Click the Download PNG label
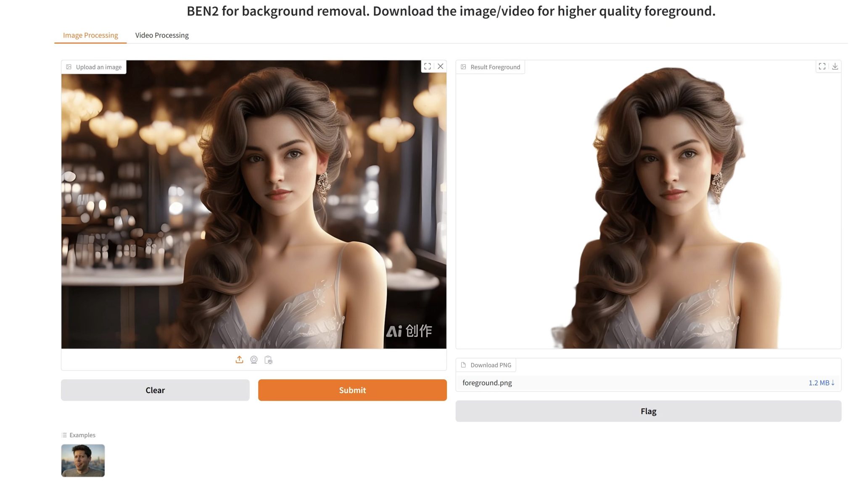 click(x=491, y=365)
